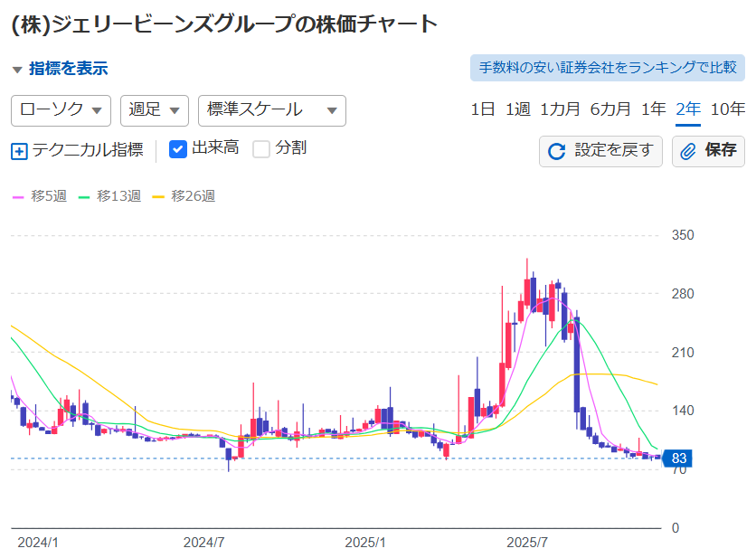Click the pink 移5週 legend swatch
The image size is (756, 558).
17,196
